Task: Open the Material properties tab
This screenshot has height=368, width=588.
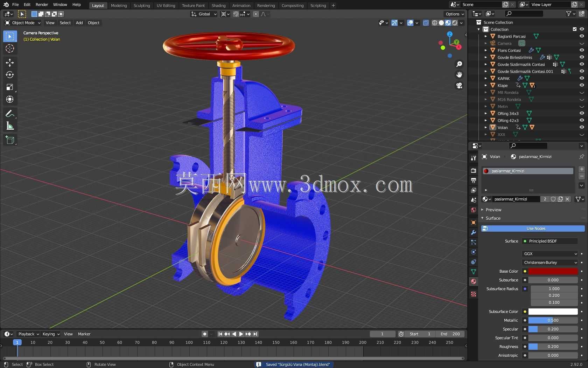Action: tap(474, 281)
